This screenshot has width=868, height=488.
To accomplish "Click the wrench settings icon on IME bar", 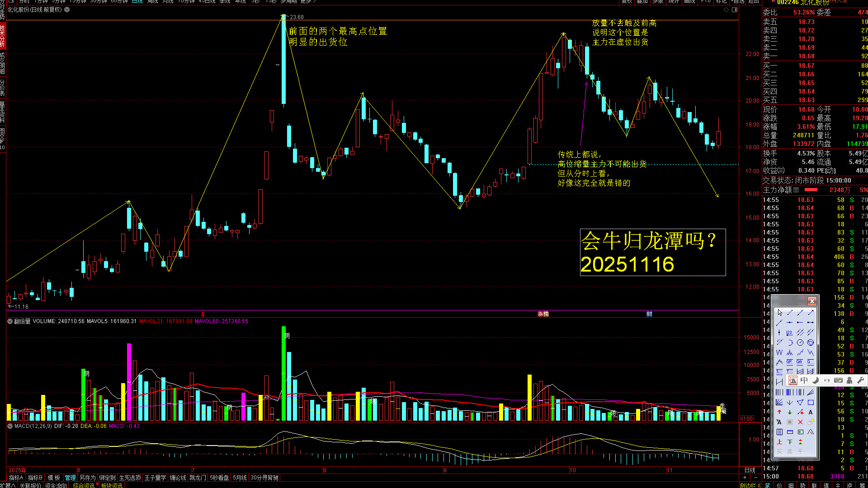I will click(x=860, y=380).
